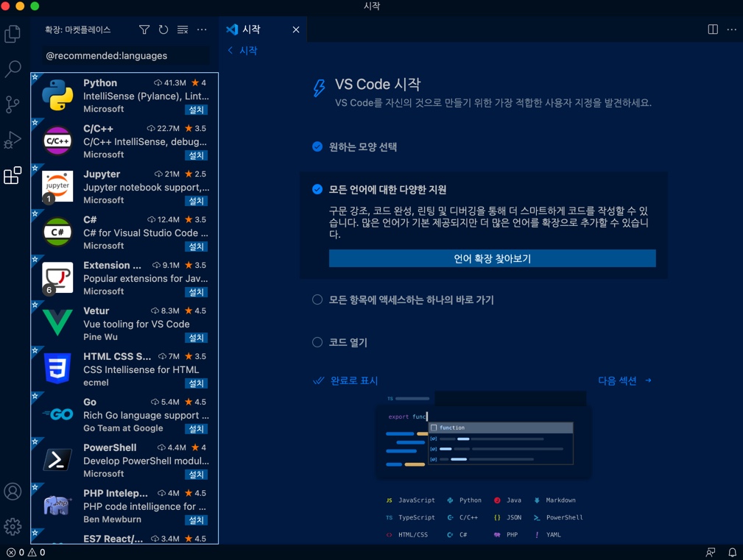Open the Source Control view

click(13, 104)
